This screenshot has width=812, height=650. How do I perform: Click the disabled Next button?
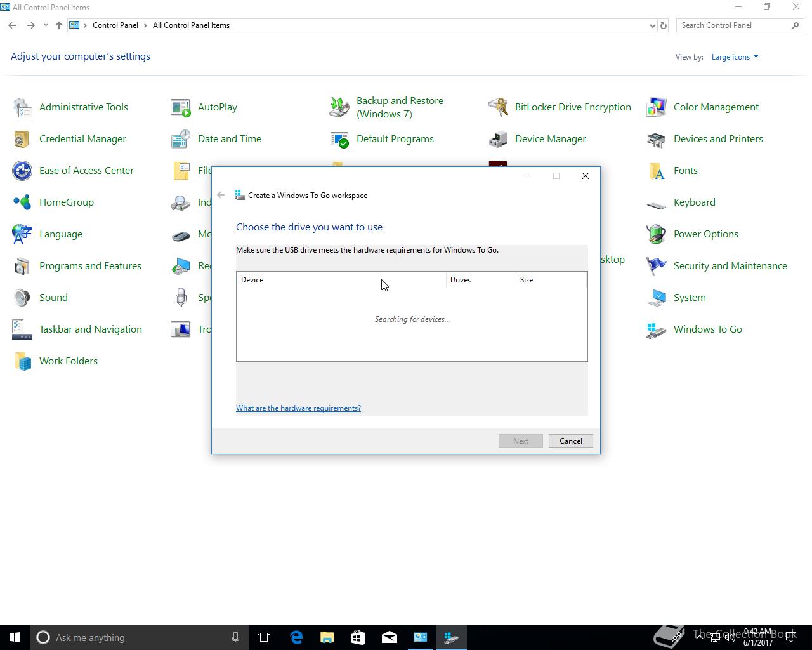pos(520,441)
